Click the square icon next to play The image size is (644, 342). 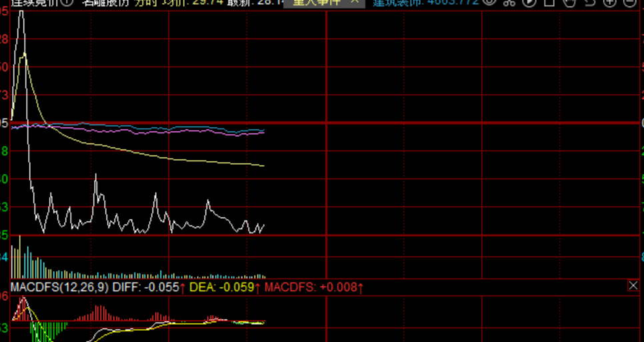click(550, 3)
